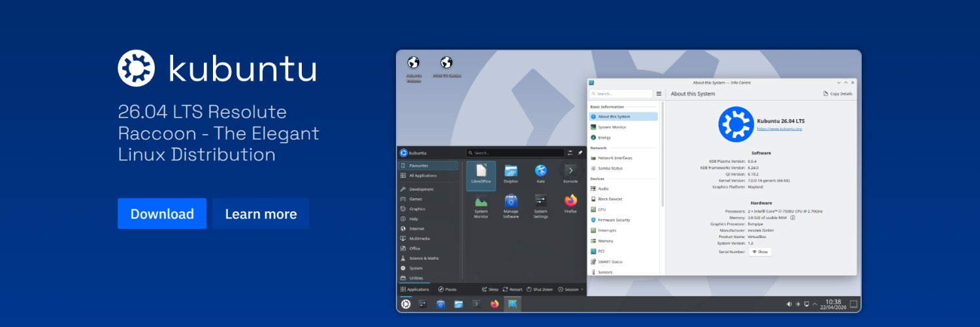Switch to the Places tab in the launcher

point(448,289)
